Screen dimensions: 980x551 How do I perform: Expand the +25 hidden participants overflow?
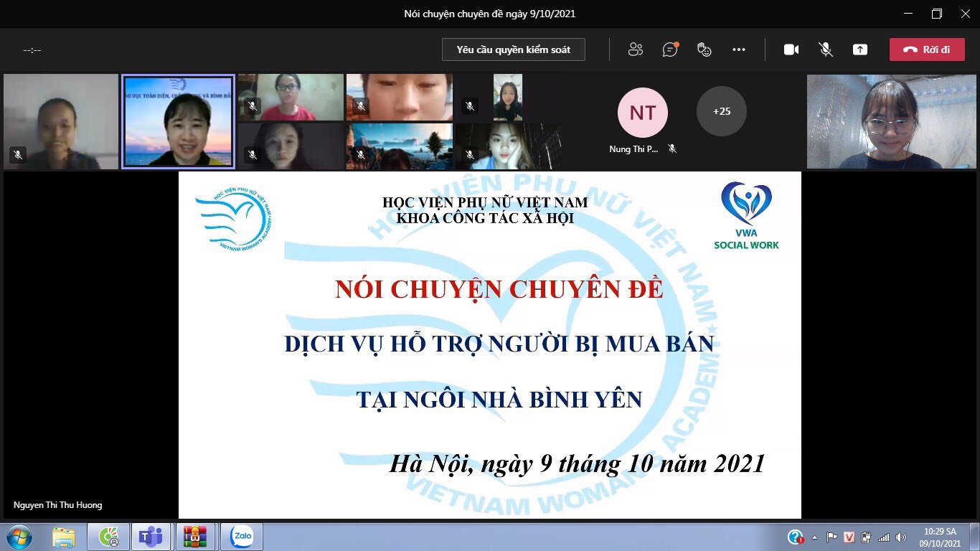[x=721, y=111]
